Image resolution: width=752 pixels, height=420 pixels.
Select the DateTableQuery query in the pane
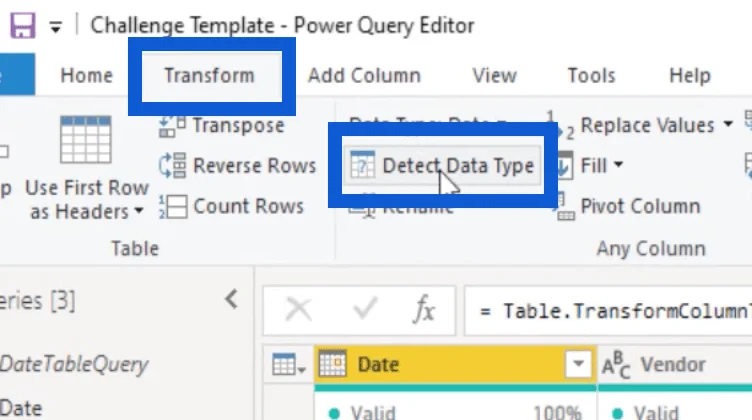pos(74,364)
